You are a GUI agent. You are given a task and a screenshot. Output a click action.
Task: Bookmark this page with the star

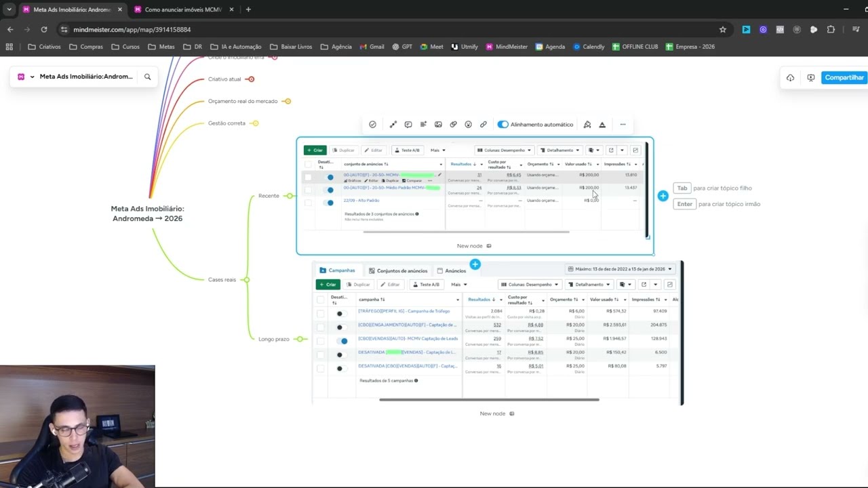click(x=723, y=30)
